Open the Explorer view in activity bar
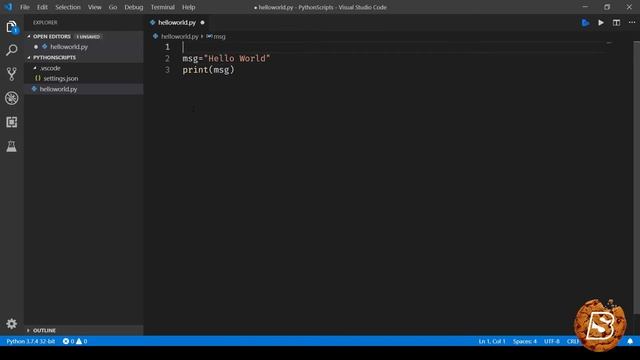 11,27
